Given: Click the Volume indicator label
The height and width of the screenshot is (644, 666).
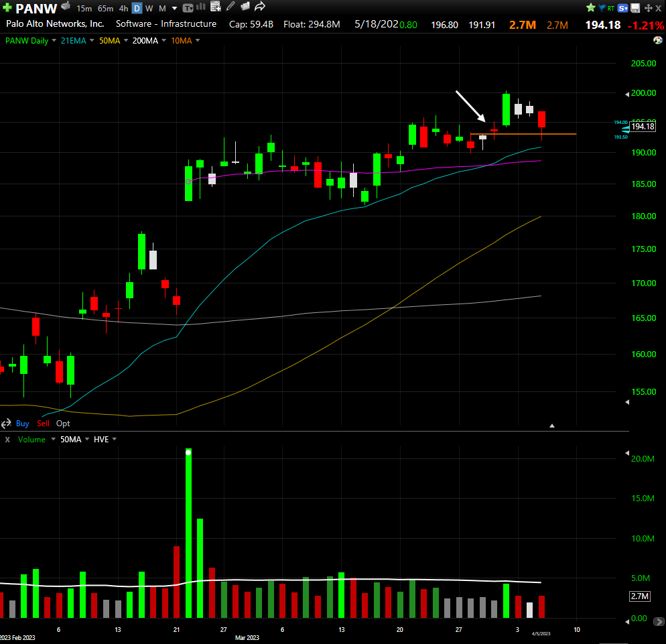Looking at the screenshot, I should (x=32, y=439).
